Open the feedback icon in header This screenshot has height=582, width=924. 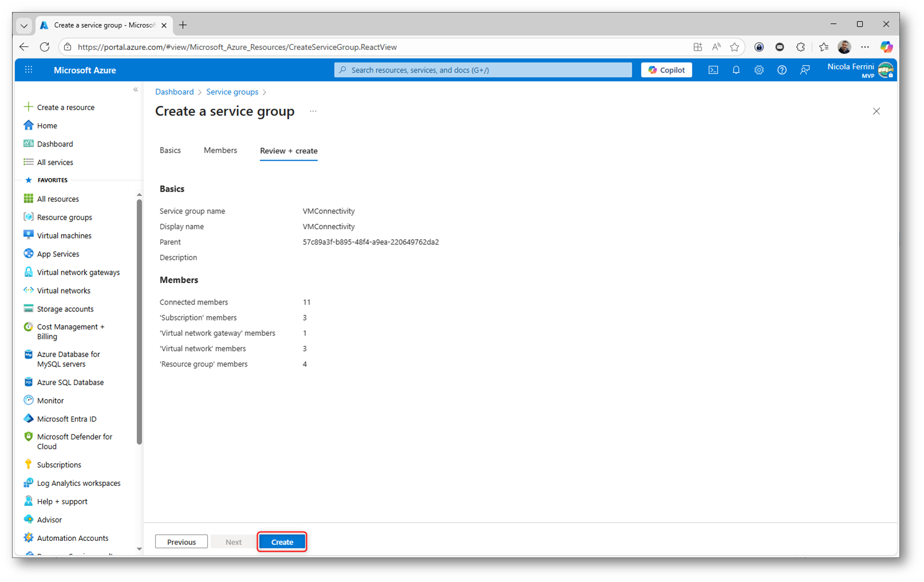[804, 70]
